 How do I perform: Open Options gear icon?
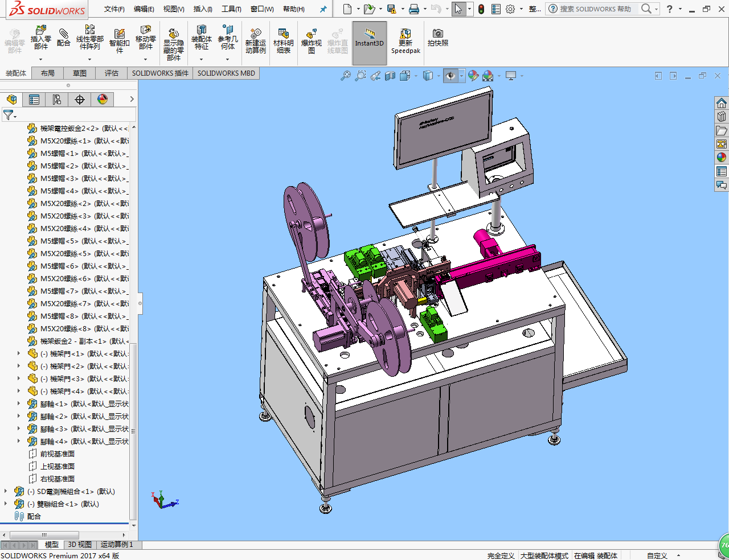510,9
